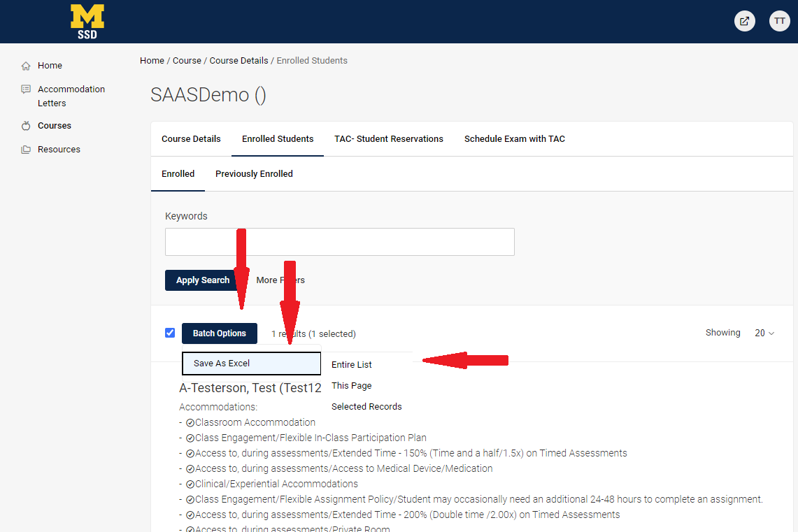
Task: Click the Resources folder icon
Action: point(26,150)
